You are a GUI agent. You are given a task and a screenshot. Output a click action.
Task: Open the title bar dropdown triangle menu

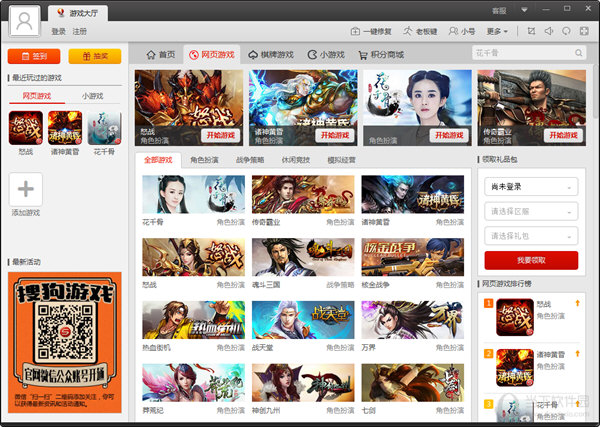pos(525,10)
